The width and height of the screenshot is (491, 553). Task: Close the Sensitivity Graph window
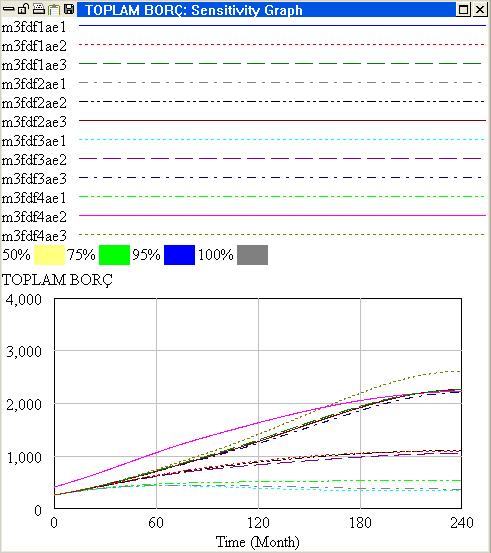click(x=480, y=10)
